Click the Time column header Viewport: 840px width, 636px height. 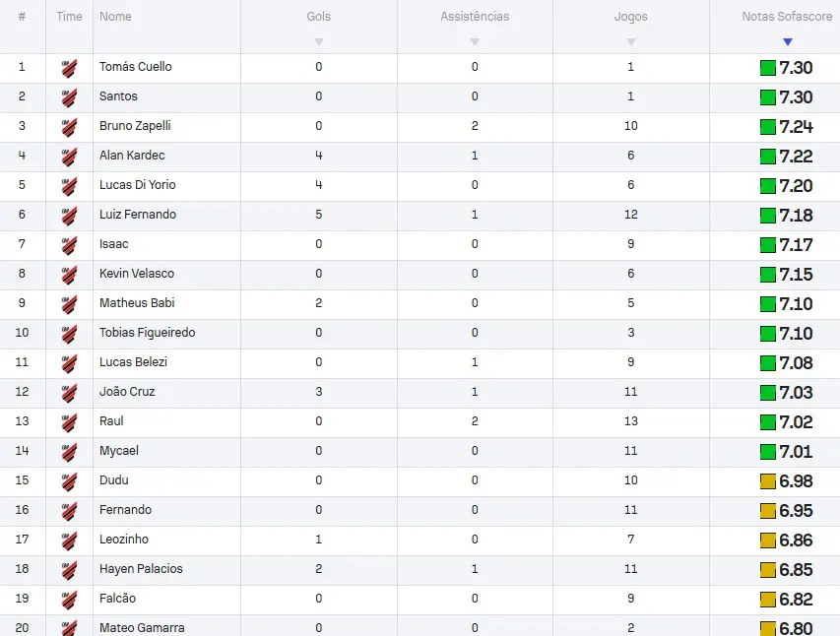(x=69, y=17)
